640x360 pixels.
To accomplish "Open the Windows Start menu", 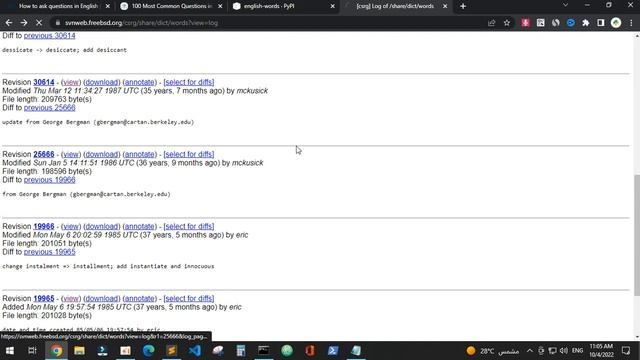I will point(9,351).
